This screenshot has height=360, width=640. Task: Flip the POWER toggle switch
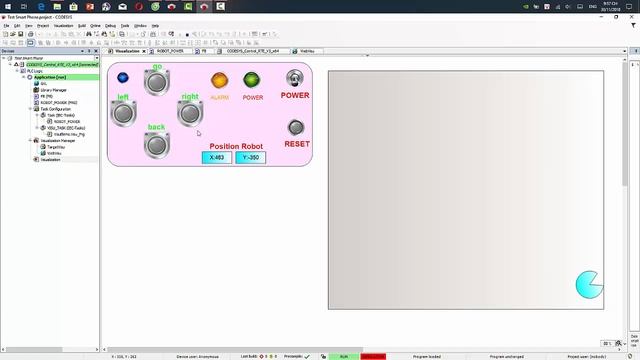tap(295, 78)
